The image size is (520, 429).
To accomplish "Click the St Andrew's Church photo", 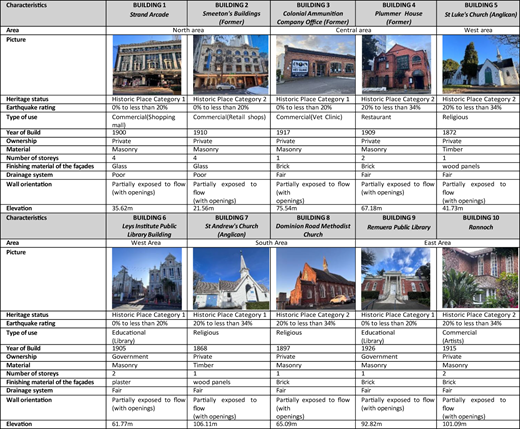I will click(231, 279).
